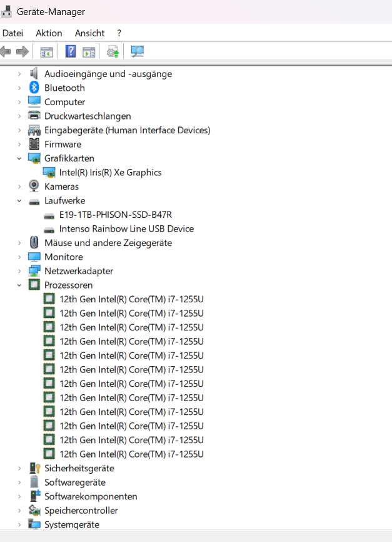Expand the Bluetooth category chevron

[x=19, y=88]
